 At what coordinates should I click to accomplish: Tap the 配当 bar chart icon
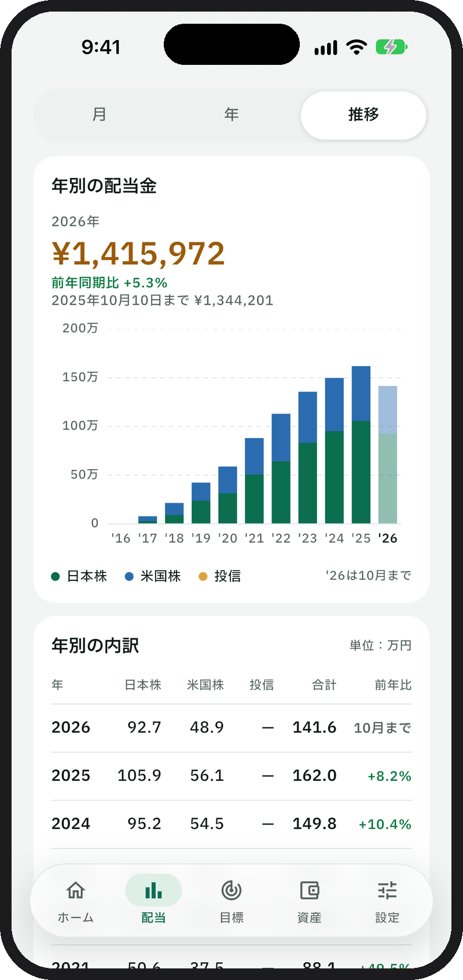153,890
